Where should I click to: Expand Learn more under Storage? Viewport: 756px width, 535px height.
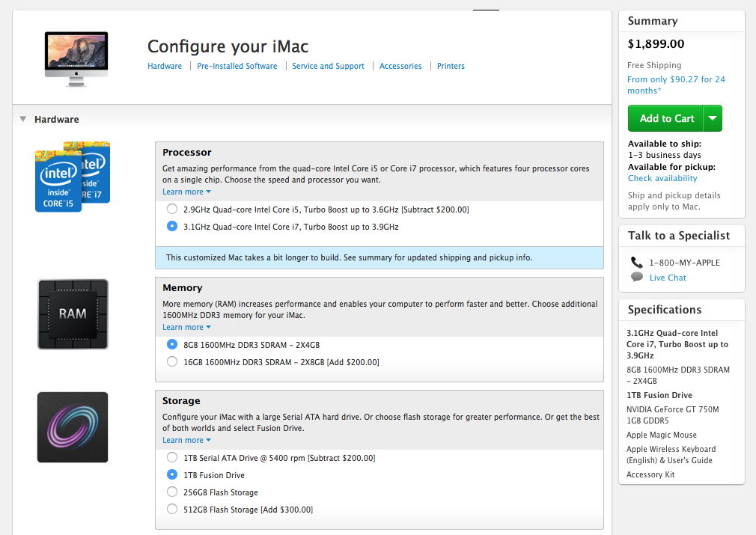tap(186, 441)
